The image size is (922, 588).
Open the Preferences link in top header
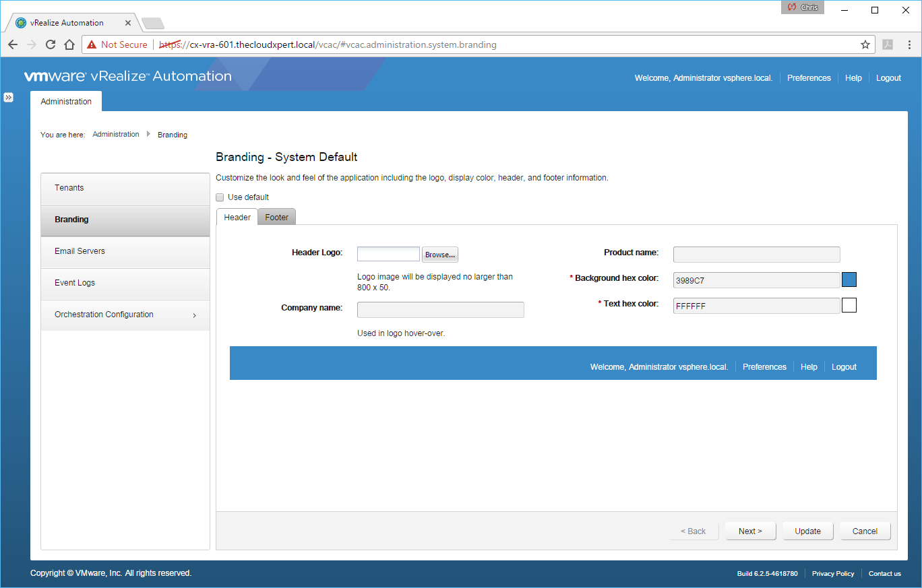pyautogui.click(x=809, y=78)
